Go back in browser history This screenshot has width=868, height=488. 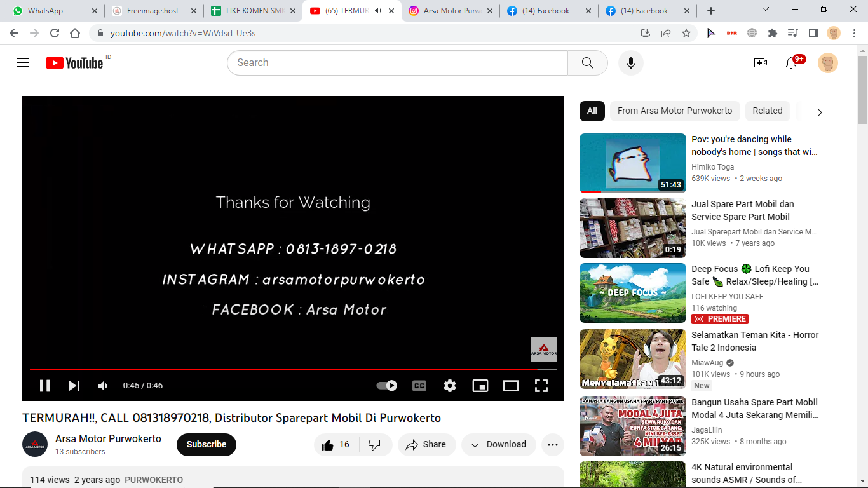14,33
